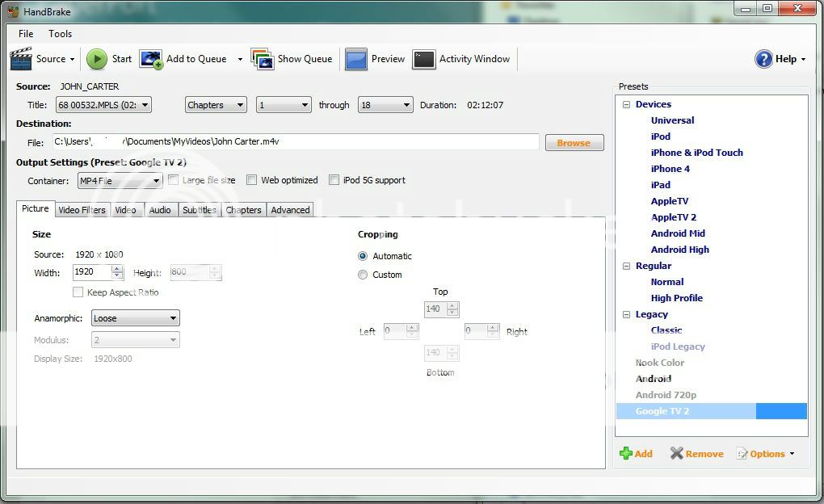The width and height of the screenshot is (824, 504).
Task: Remove the selected preset
Action: (696, 453)
